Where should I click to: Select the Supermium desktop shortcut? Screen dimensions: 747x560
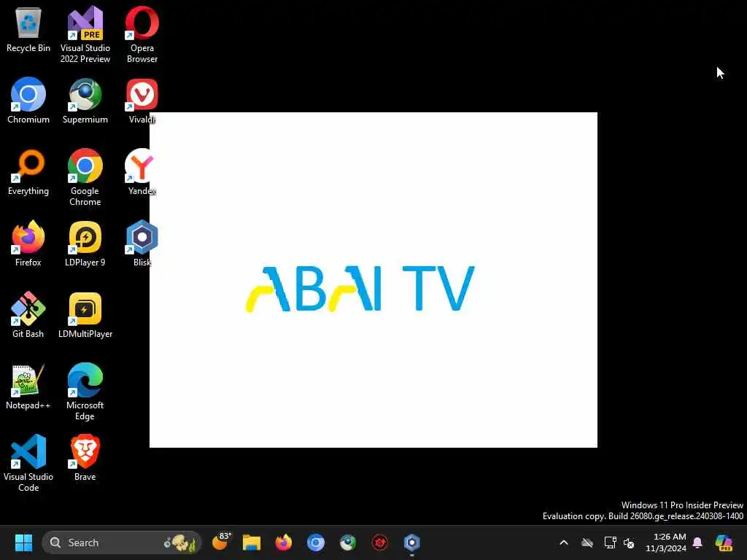click(x=85, y=101)
